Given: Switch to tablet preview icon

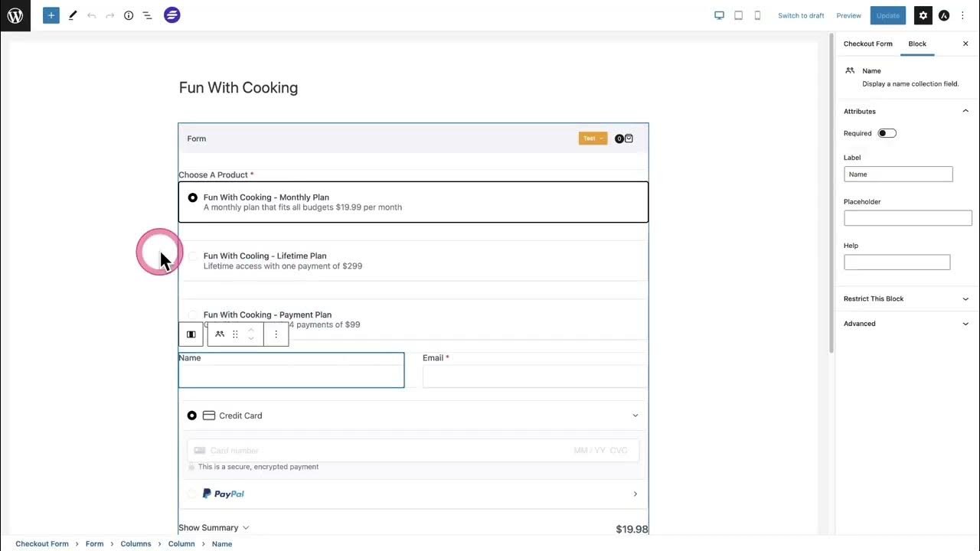Looking at the screenshot, I should click(x=738, y=15).
